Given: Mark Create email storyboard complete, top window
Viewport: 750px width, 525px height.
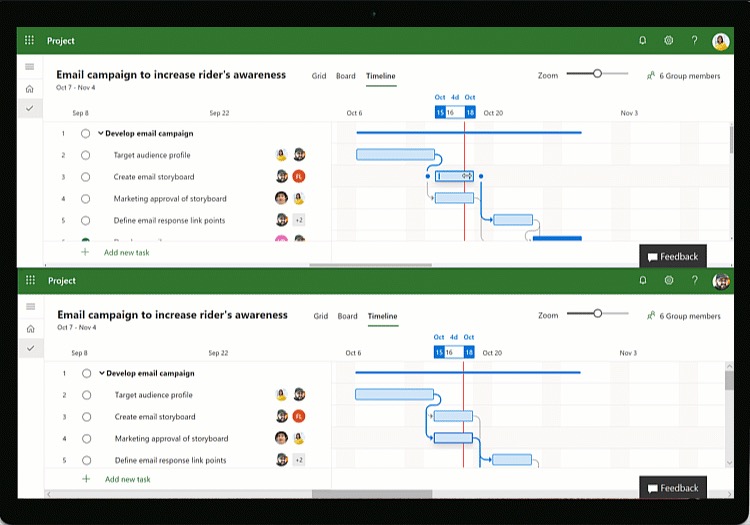Looking at the screenshot, I should pos(86,177).
